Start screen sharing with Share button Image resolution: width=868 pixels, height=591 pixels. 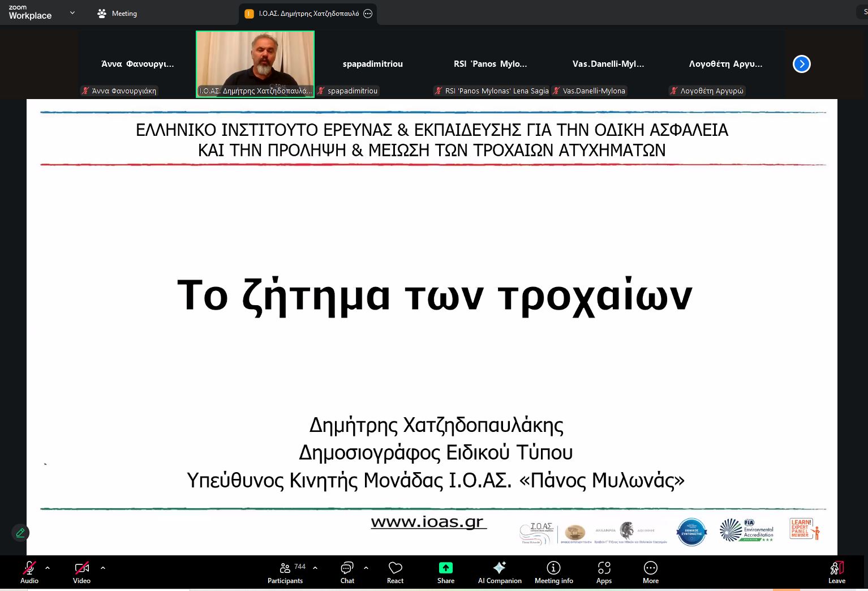tap(445, 572)
